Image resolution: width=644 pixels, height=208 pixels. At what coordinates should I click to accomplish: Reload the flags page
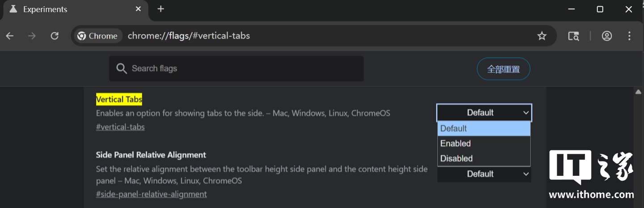click(55, 36)
